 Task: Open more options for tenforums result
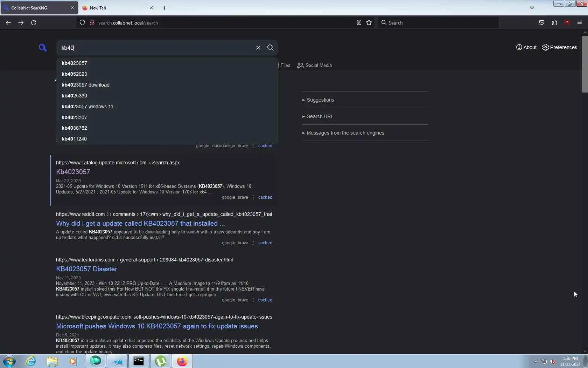click(x=253, y=300)
